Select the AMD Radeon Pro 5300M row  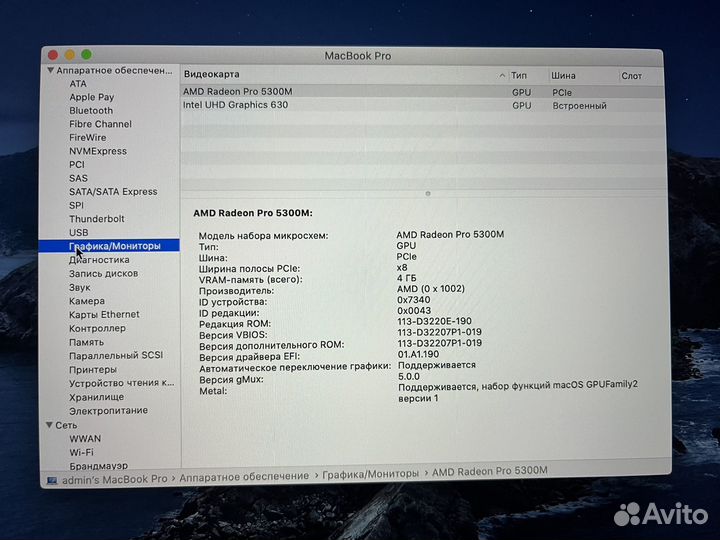click(x=422, y=92)
